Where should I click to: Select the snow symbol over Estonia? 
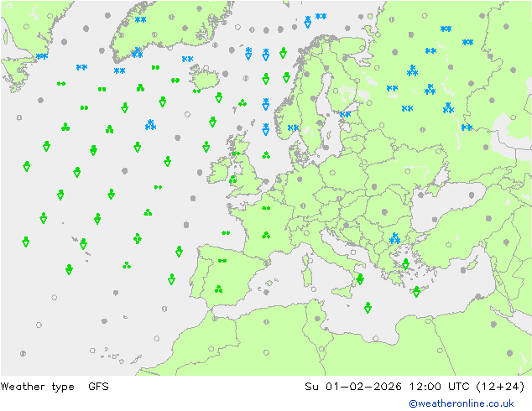[x=345, y=114]
